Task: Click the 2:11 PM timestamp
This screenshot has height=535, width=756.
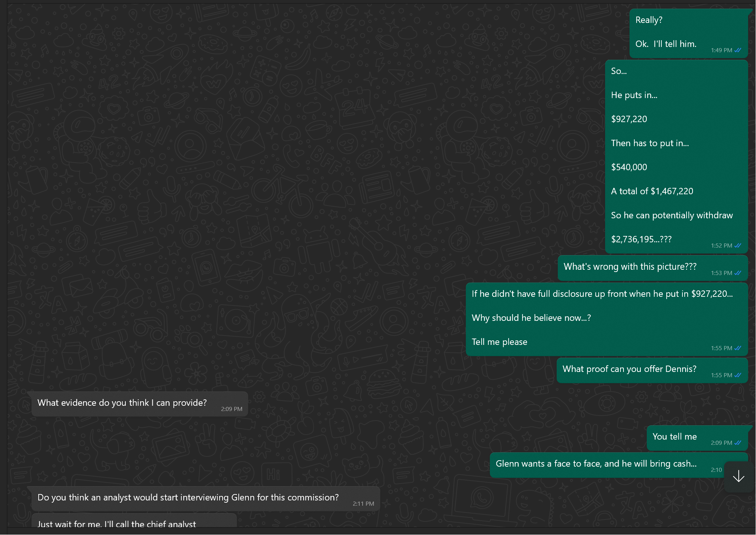Action: pyautogui.click(x=363, y=504)
